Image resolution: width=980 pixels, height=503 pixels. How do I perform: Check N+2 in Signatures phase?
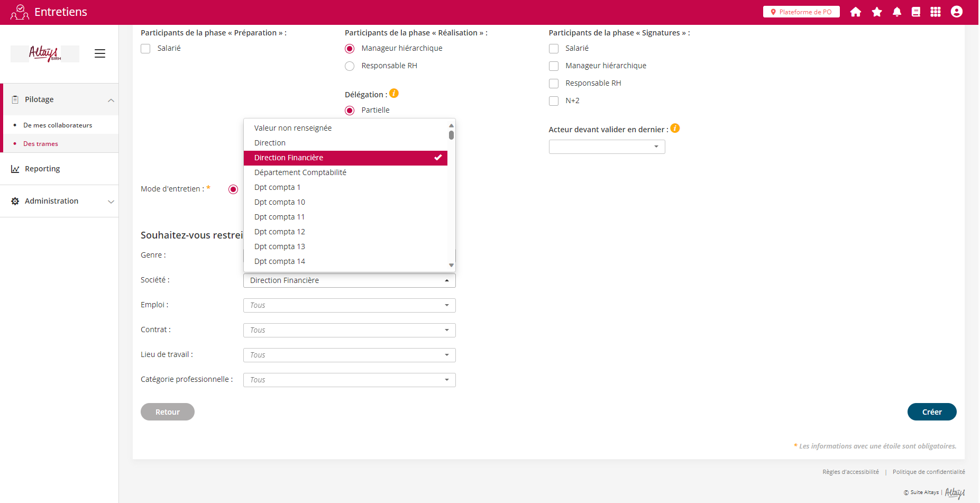554,101
